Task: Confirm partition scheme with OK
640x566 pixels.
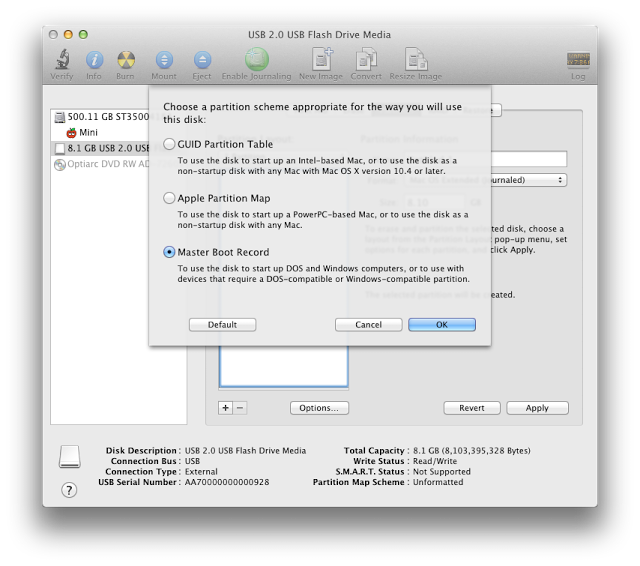Action: coord(442,325)
